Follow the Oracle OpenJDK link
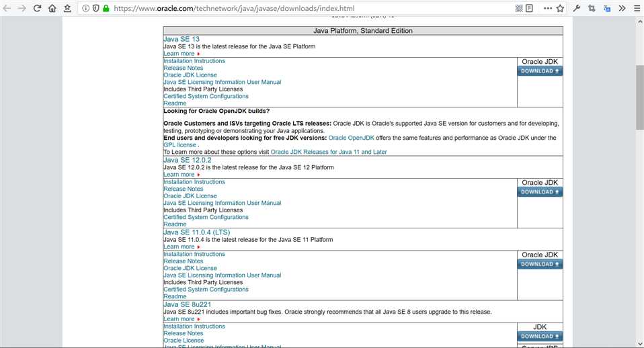This screenshot has height=348, width=644. (351, 138)
